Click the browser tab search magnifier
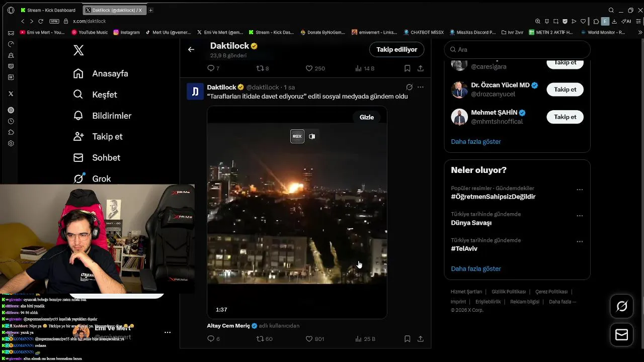Screen dimensions: 644x362 pyautogui.click(x=611, y=10)
